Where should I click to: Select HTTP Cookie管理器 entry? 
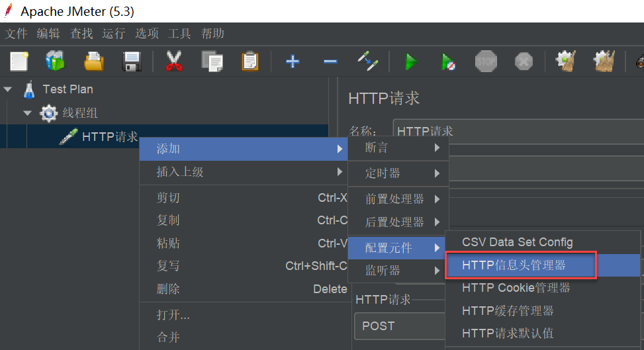tap(543, 288)
